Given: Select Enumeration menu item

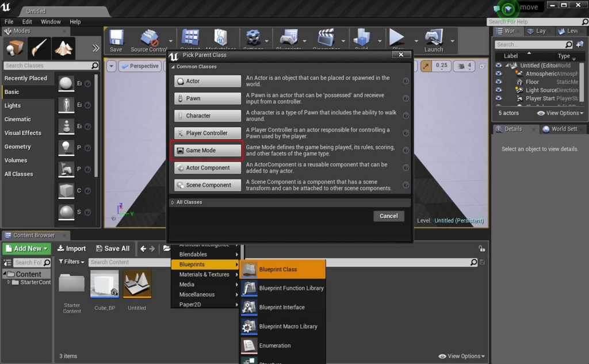Looking at the screenshot, I should (283, 346).
